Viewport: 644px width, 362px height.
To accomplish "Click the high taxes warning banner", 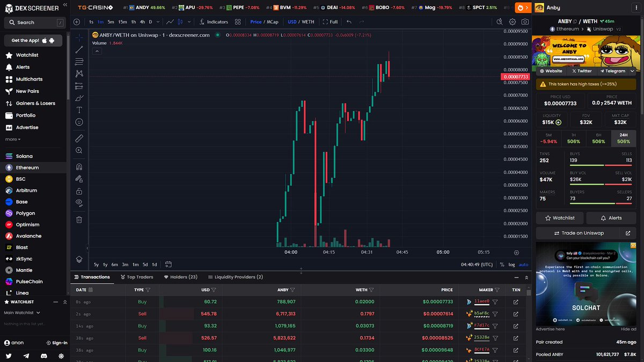I will click(586, 84).
